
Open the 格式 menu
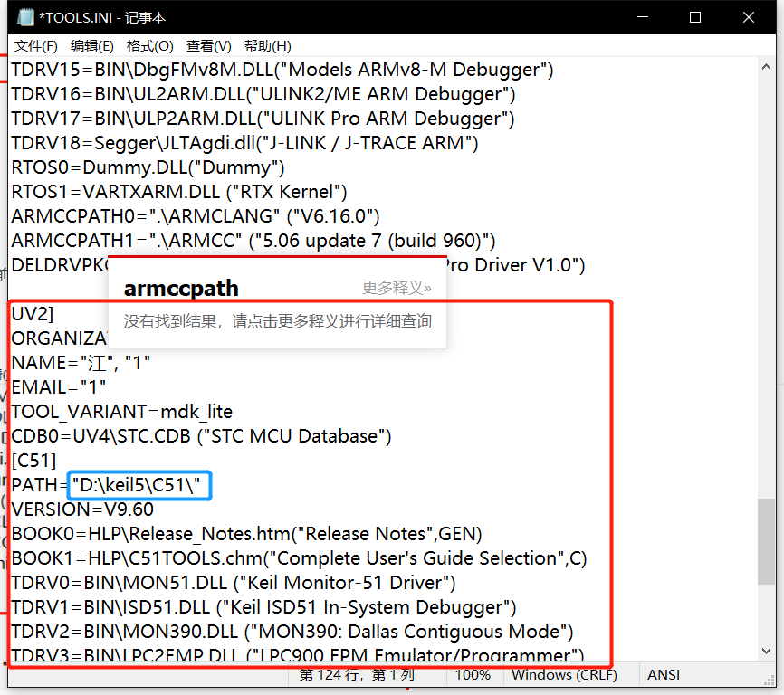(x=148, y=46)
